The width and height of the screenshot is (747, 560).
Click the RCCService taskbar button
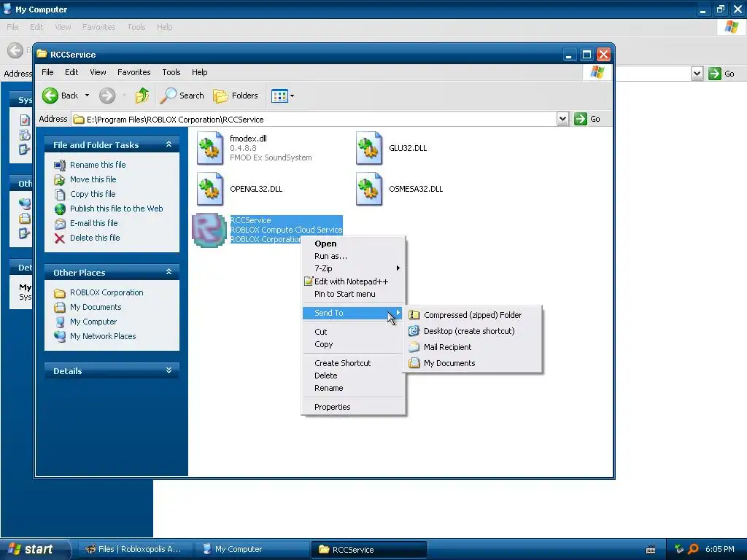(369, 549)
